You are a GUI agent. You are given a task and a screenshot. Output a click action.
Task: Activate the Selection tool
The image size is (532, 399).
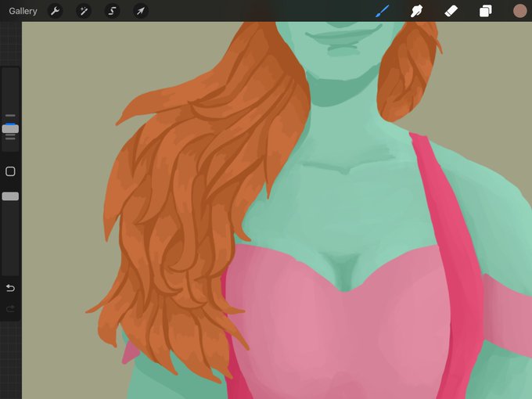[112, 11]
